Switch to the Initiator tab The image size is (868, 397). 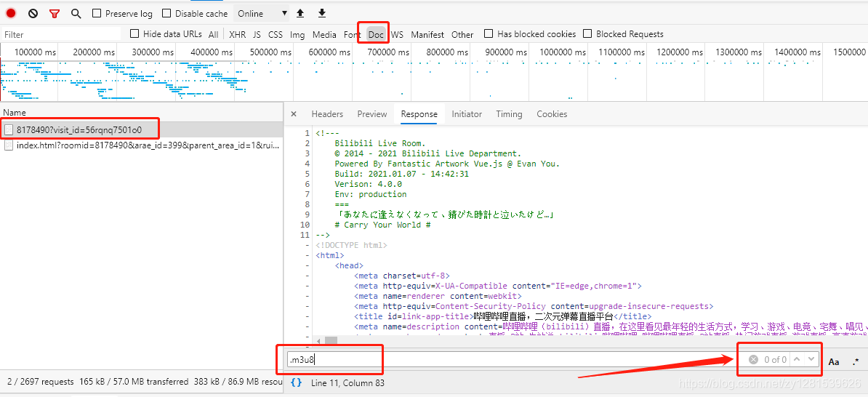click(x=467, y=114)
